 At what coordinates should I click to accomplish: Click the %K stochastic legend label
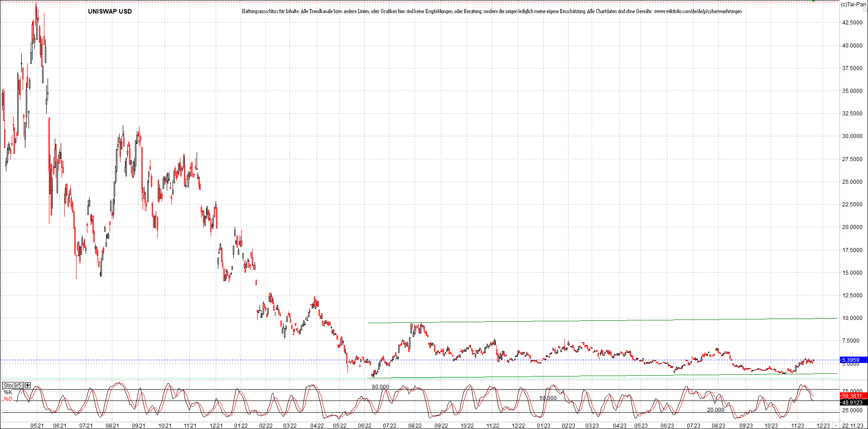pyautogui.click(x=8, y=392)
